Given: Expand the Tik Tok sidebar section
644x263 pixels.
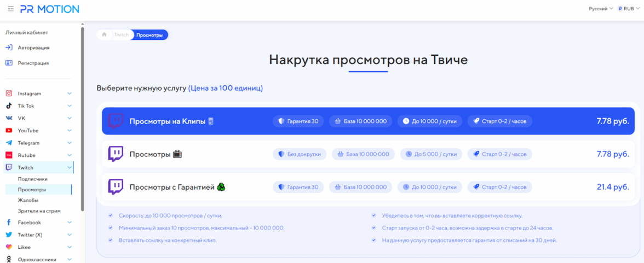Looking at the screenshot, I should pyautogui.click(x=70, y=106).
